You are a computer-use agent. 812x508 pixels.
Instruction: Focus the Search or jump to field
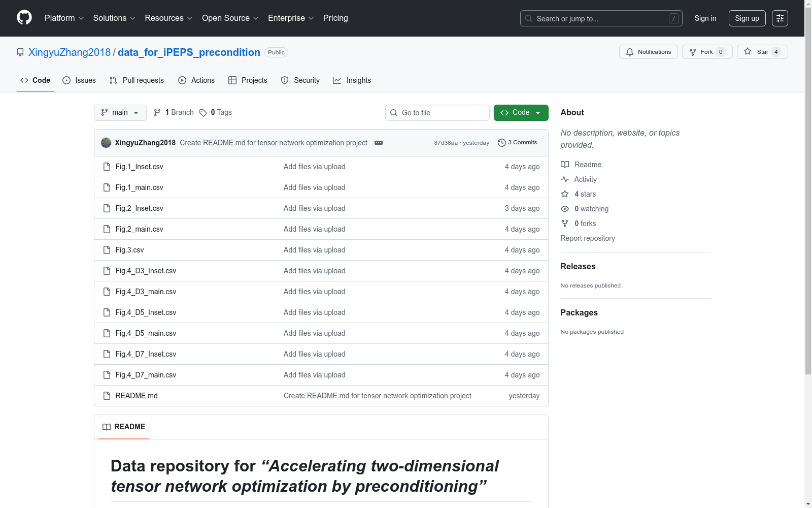pos(601,18)
